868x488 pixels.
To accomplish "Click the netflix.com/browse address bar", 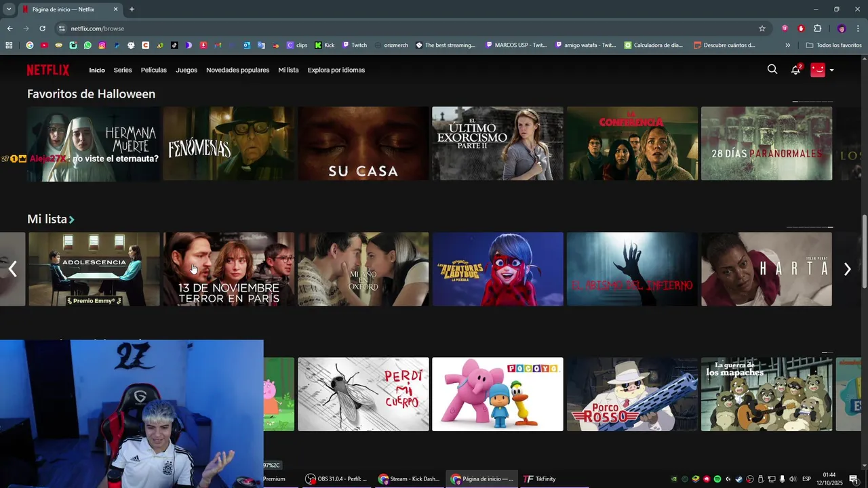I will point(407,28).
